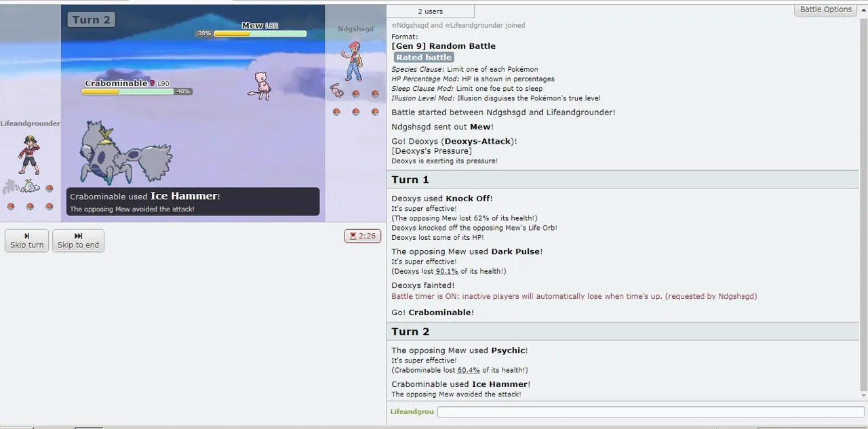Click the Rated battle badge
Screen dimensions: 868x429
coord(424,58)
